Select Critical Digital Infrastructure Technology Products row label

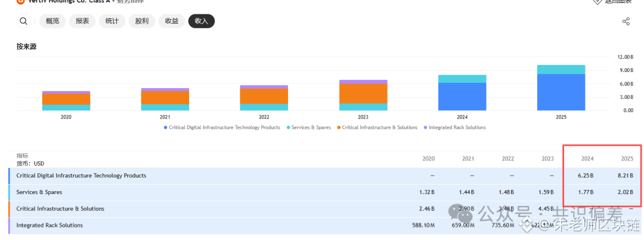coord(81,176)
